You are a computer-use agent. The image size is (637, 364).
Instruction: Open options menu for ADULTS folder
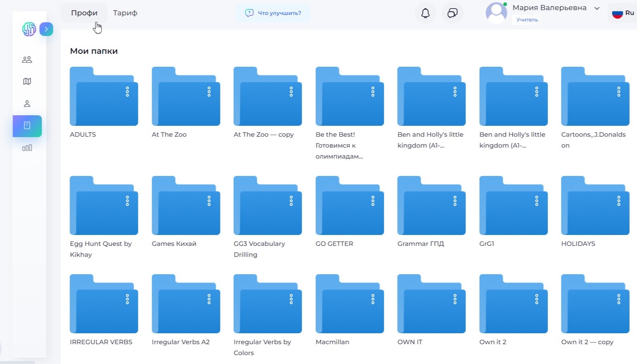(x=127, y=92)
